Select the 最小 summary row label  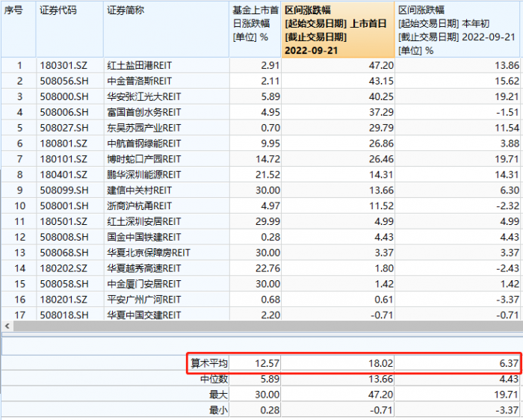[218, 409]
